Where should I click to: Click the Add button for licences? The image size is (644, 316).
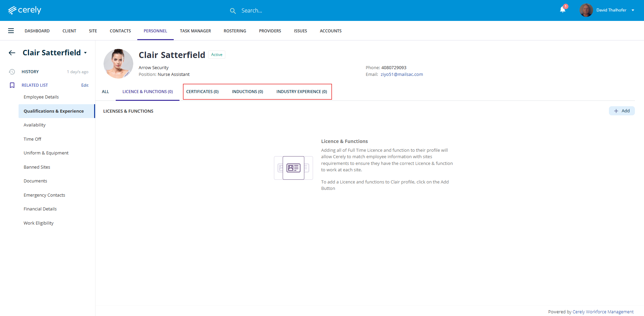point(621,111)
